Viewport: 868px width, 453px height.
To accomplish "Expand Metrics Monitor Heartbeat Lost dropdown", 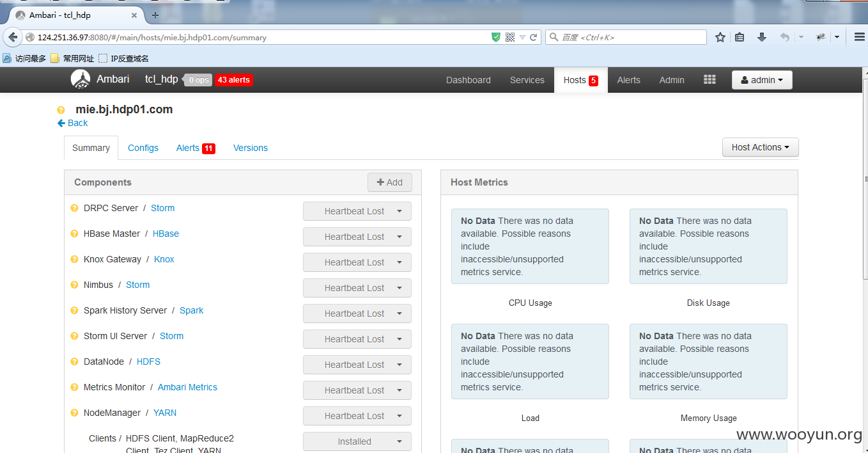I will tap(357, 390).
